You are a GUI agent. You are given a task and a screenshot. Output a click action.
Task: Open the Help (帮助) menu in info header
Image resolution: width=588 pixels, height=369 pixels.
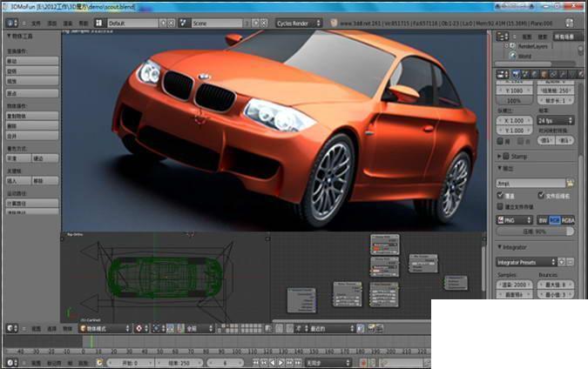pos(84,23)
